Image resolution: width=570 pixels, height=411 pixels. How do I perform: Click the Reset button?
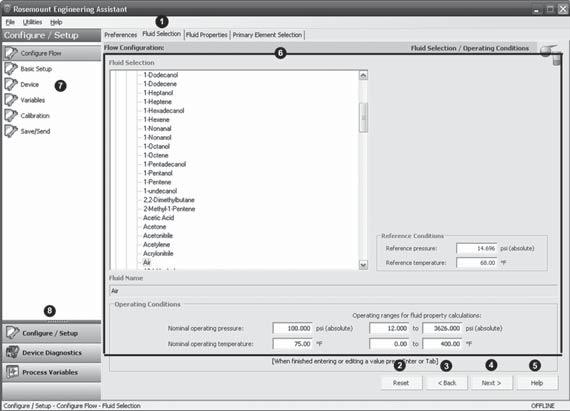coord(401,383)
